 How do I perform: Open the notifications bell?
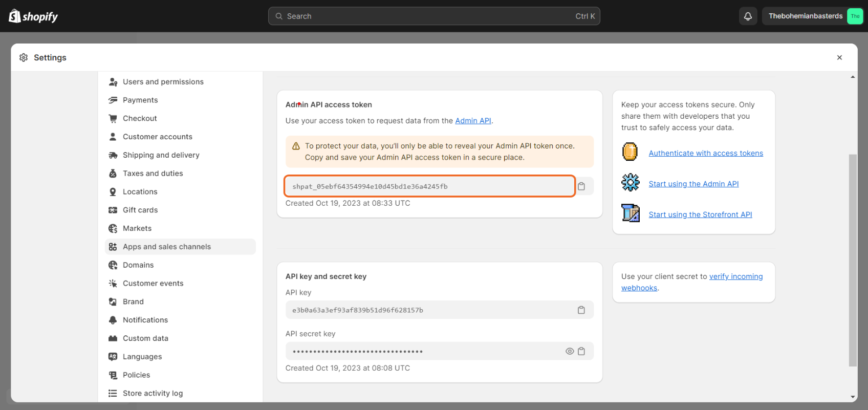[748, 16]
